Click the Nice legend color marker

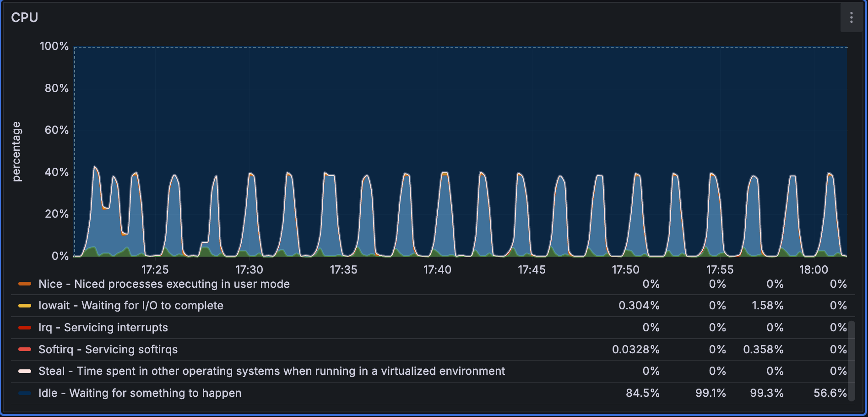[x=24, y=284]
